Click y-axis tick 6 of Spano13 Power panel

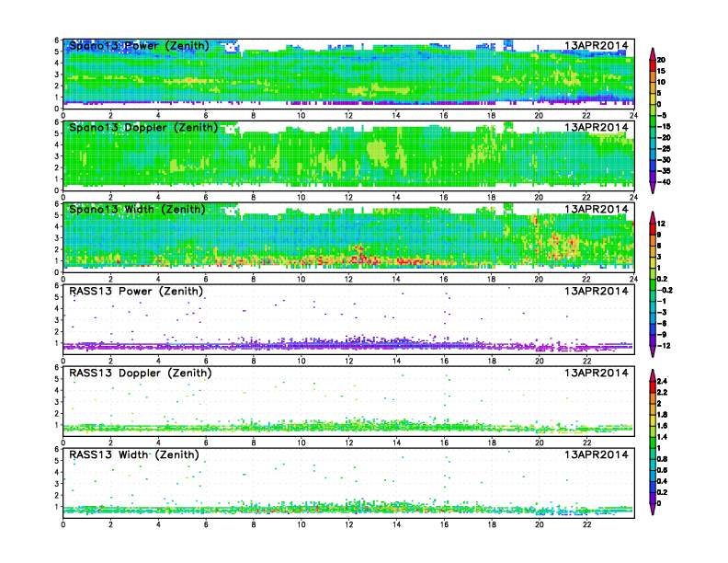(x=57, y=40)
